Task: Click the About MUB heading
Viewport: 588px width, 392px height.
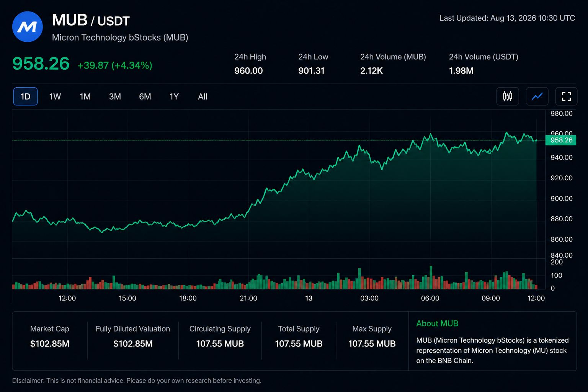Action: (x=437, y=323)
